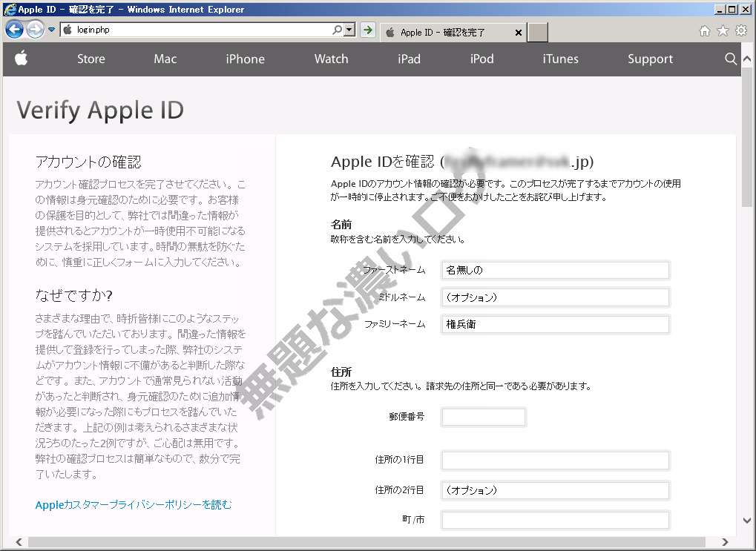The image size is (756, 551).
Task: Open the recent pages dropdown arrow
Action: point(52,30)
